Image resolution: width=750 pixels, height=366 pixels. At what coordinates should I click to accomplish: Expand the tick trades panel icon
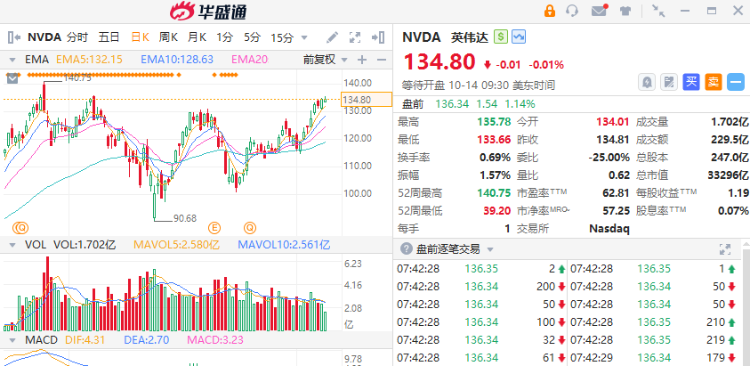[x=725, y=249]
